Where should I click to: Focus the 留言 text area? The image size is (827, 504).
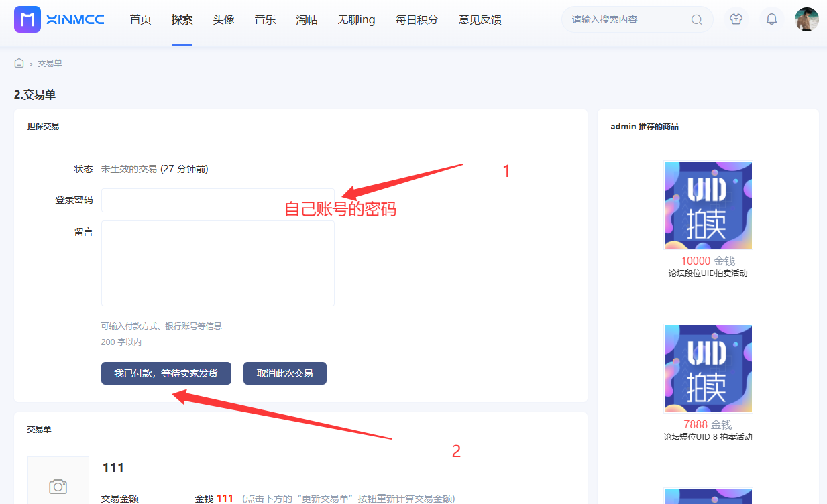click(x=217, y=263)
